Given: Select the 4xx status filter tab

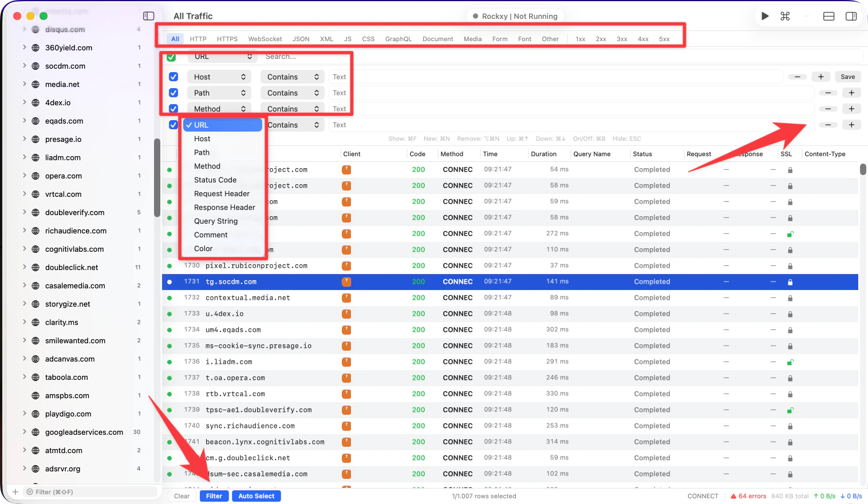Looking at the screenshot, I should (643, 39).
